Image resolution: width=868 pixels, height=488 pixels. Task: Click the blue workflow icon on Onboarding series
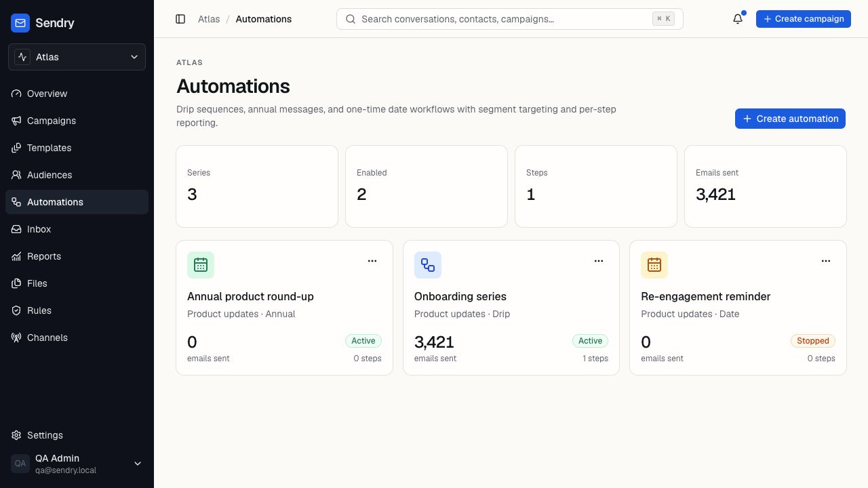[x=428, y=265]
